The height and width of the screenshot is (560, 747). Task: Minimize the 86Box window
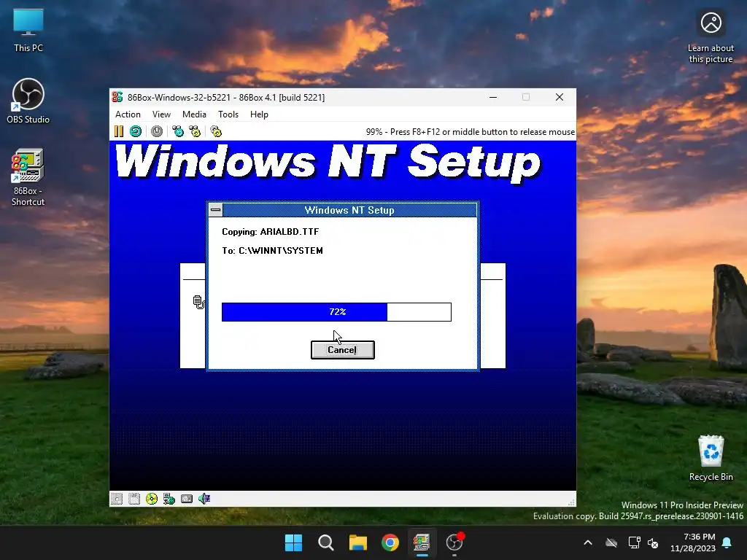coord(493,97)
